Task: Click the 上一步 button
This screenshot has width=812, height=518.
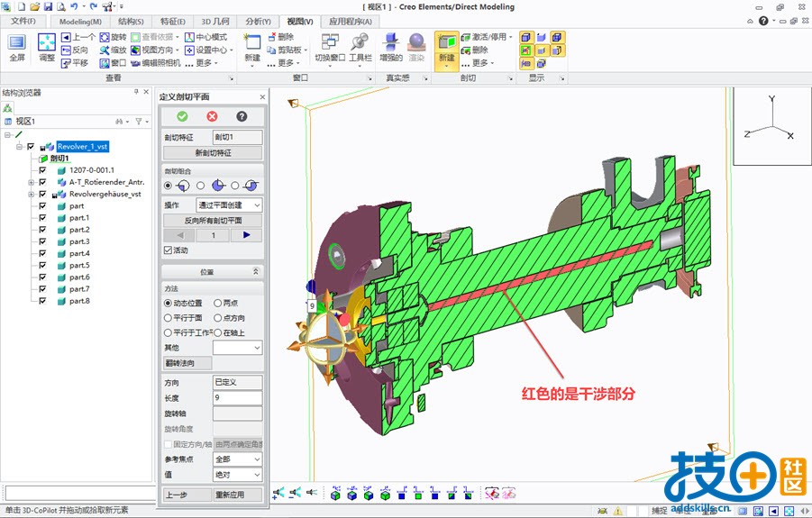Action: (187, 495)
